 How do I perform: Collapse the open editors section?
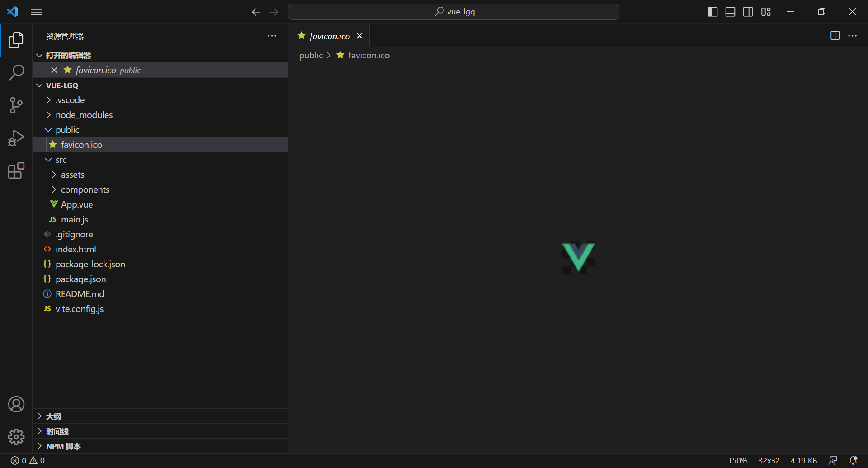160,55
